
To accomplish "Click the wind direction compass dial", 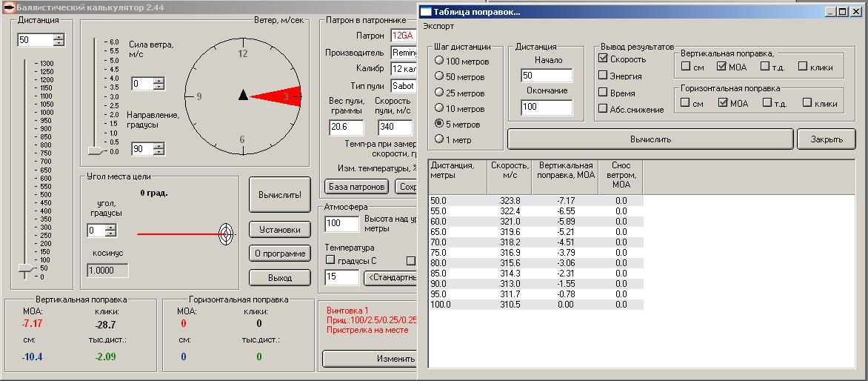I will click(243, 96).
